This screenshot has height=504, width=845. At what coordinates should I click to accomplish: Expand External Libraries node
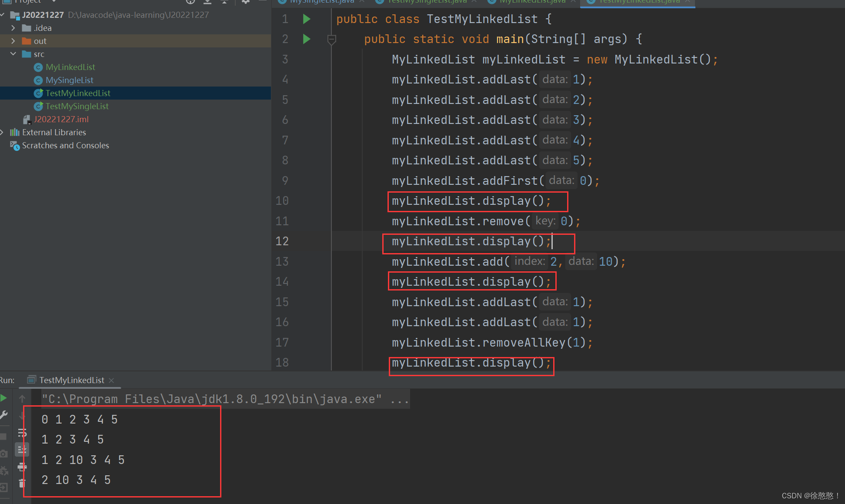2,132
